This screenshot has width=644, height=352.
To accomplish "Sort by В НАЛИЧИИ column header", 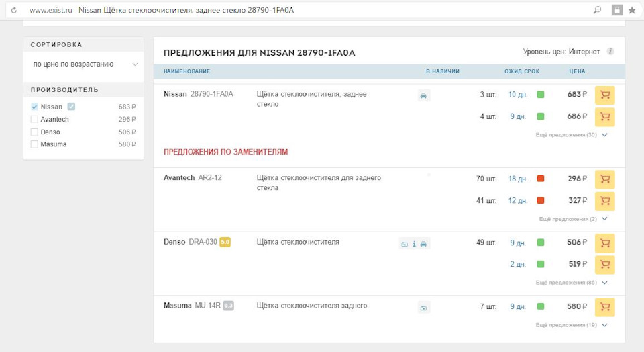I will click(x=443, y=71).
